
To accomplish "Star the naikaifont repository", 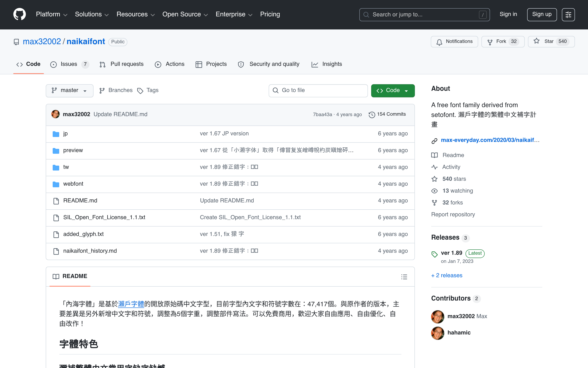I will click(x=551, y=42).
